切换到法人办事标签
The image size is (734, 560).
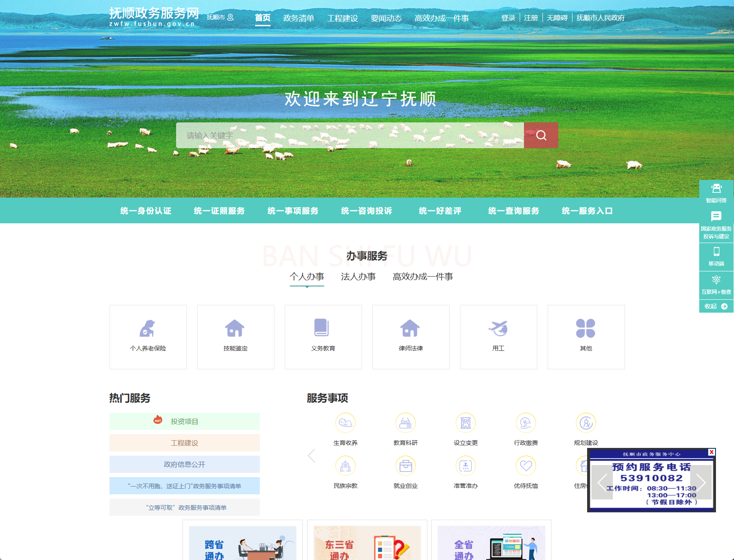pos(358,277)
